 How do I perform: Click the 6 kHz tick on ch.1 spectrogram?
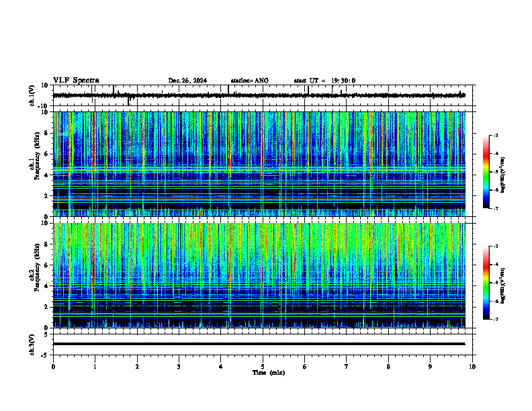coord(46,154)
